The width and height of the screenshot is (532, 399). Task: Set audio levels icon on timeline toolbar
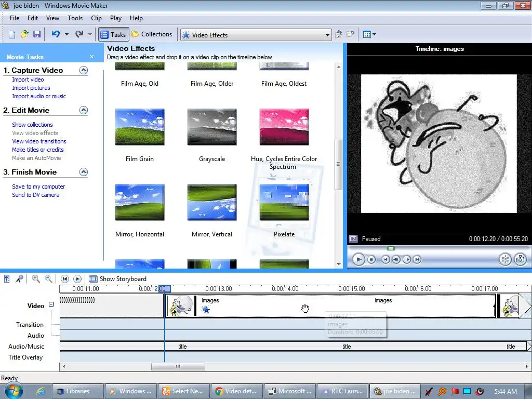point(7,279)
